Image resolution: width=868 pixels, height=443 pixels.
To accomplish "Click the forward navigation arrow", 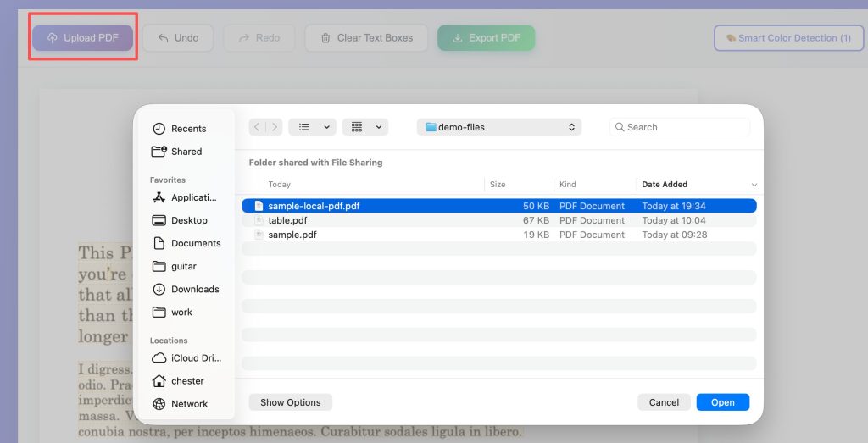I will (x=275, y=127).
